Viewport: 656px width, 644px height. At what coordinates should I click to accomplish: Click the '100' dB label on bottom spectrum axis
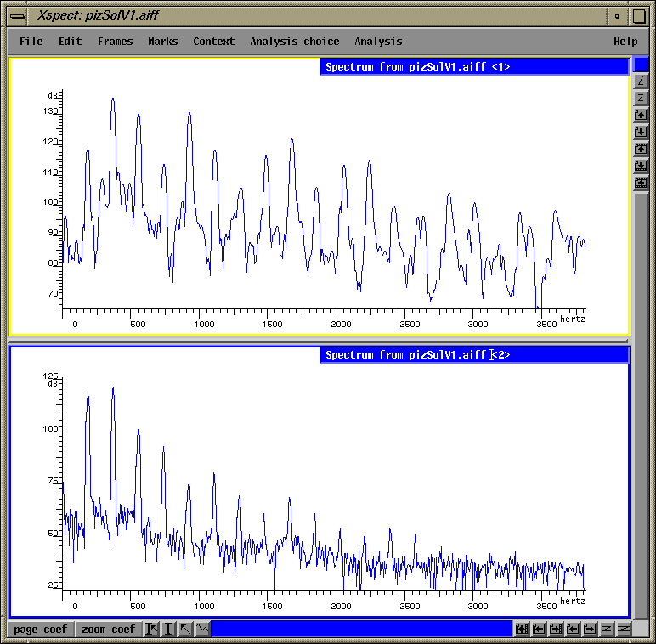(50, 429)
